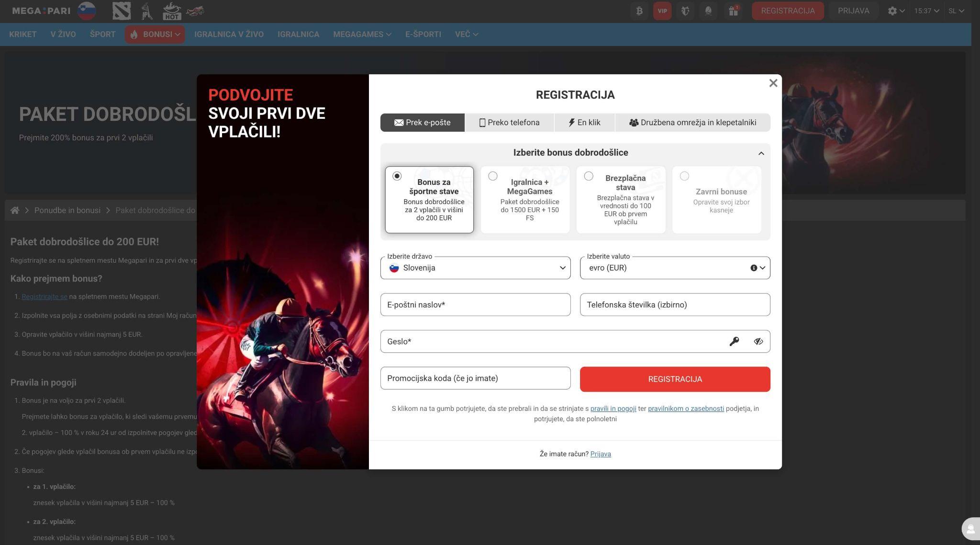Viewport: 980px width, 545px height.
Task: Click the heading 'Kako prejmem bonus?'
Action: [56, 279]
